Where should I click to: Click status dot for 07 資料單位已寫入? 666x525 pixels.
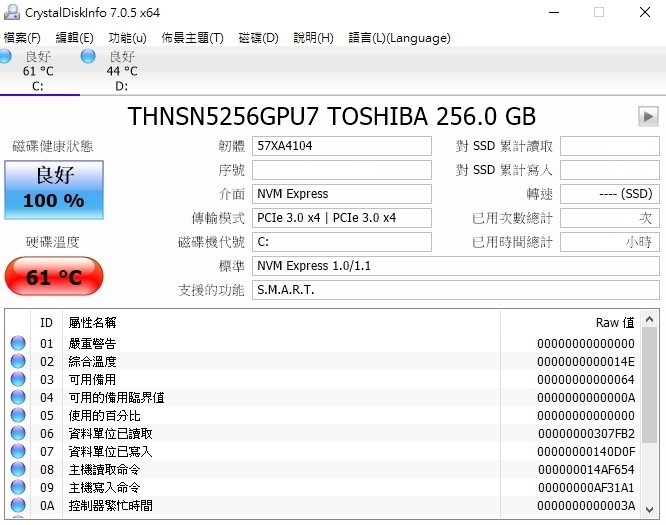(18, 451)
